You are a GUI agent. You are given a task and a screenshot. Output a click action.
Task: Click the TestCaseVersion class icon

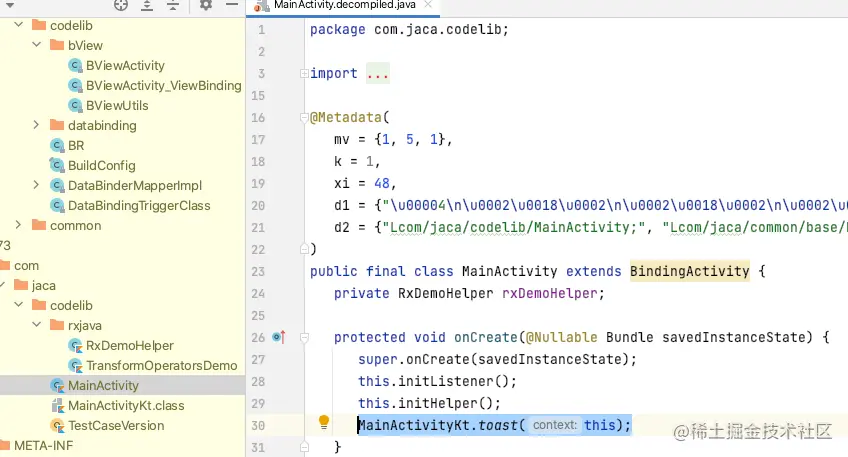(57, 426)
